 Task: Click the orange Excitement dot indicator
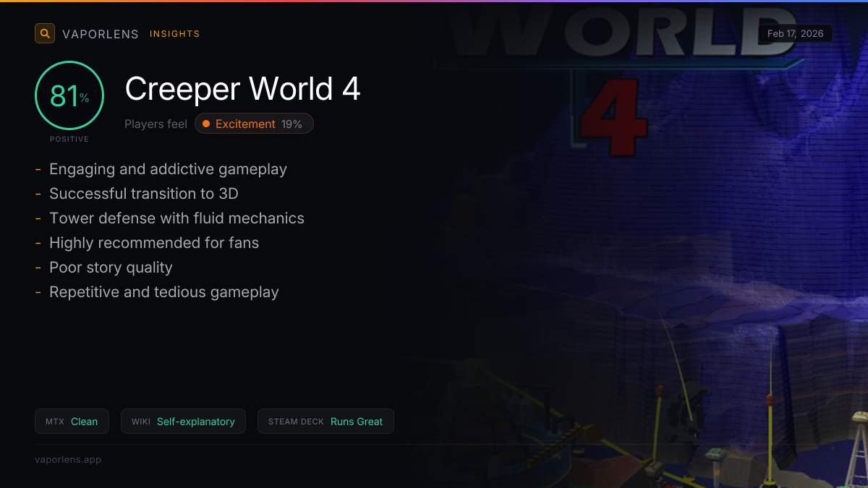[x=206, y=124]
